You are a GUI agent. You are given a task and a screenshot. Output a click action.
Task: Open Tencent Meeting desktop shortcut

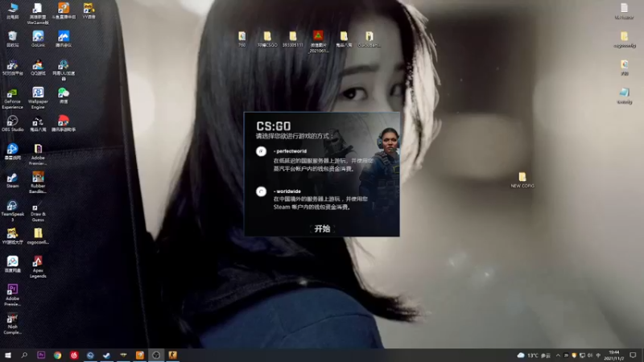pos(64,39)
